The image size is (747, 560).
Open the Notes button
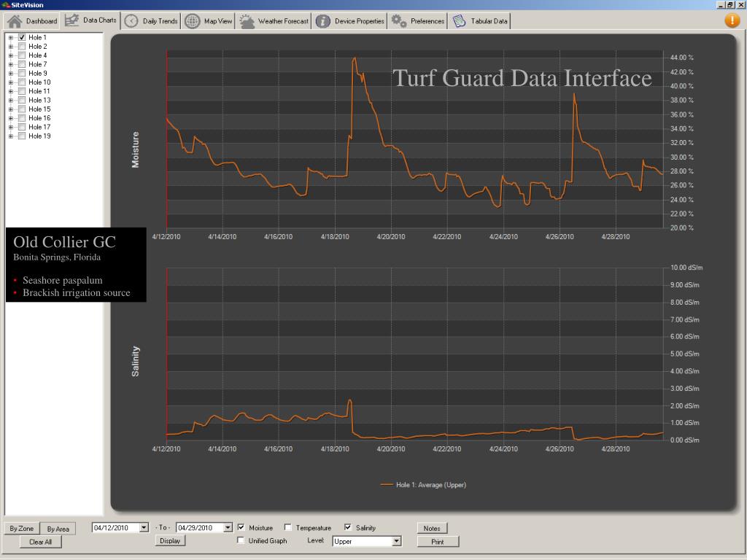pyautogui.click(x=432, y=528)
